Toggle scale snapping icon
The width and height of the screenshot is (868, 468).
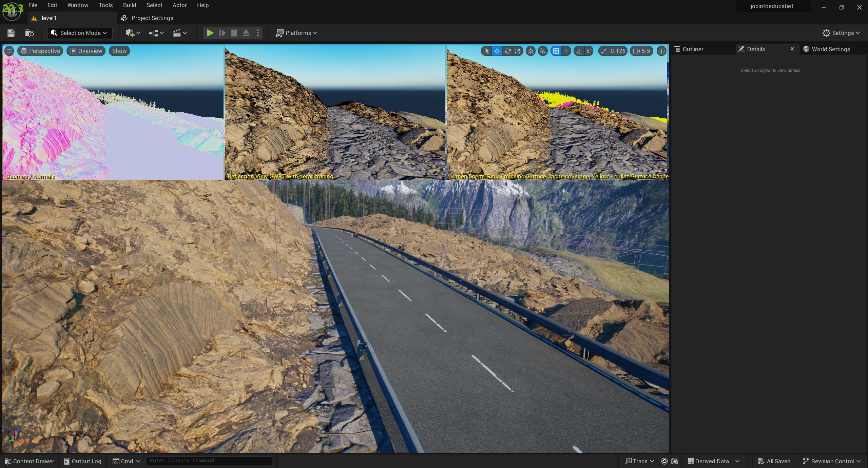pos(604,51)
